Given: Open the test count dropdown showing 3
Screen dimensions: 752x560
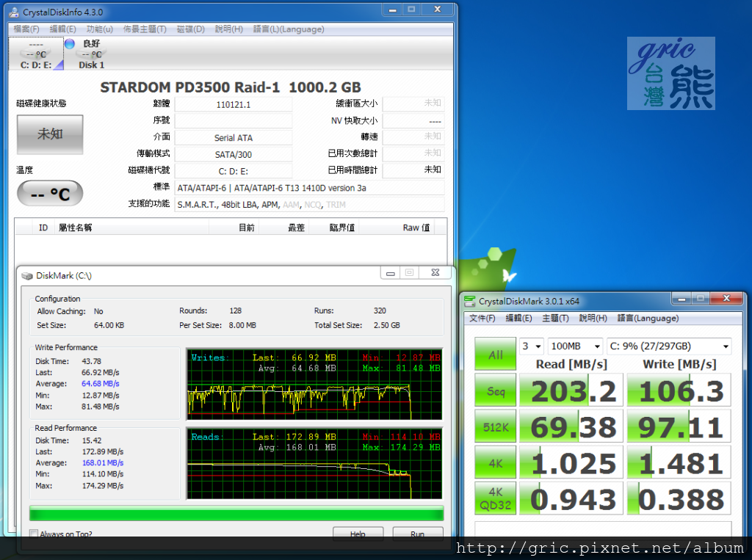Looking at the screenshot, I should click(532, 346).
